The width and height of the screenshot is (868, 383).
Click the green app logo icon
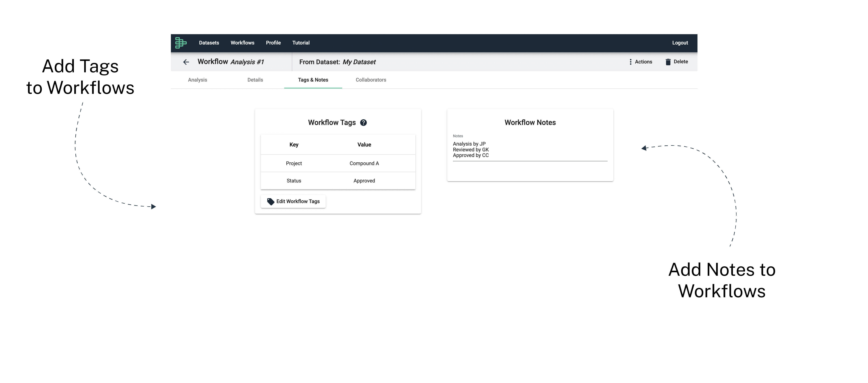(x=181, y=43)
